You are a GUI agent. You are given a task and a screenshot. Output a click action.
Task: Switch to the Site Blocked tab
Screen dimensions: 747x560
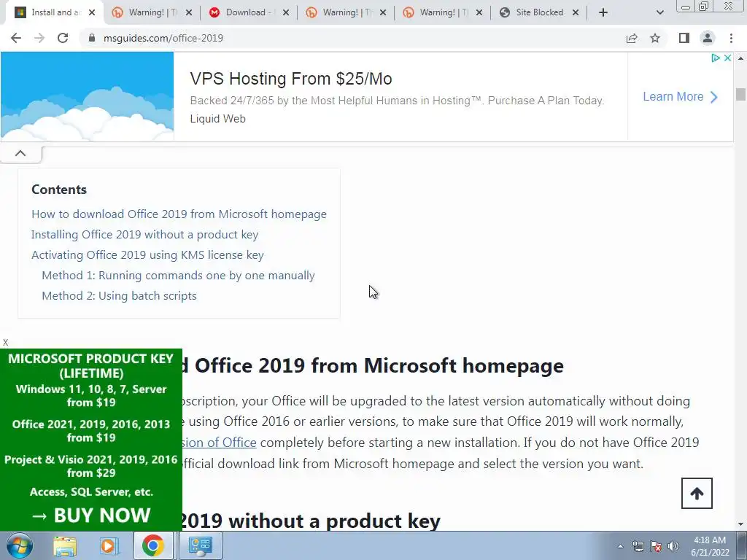pyautogui.click(x=539, y=12)
